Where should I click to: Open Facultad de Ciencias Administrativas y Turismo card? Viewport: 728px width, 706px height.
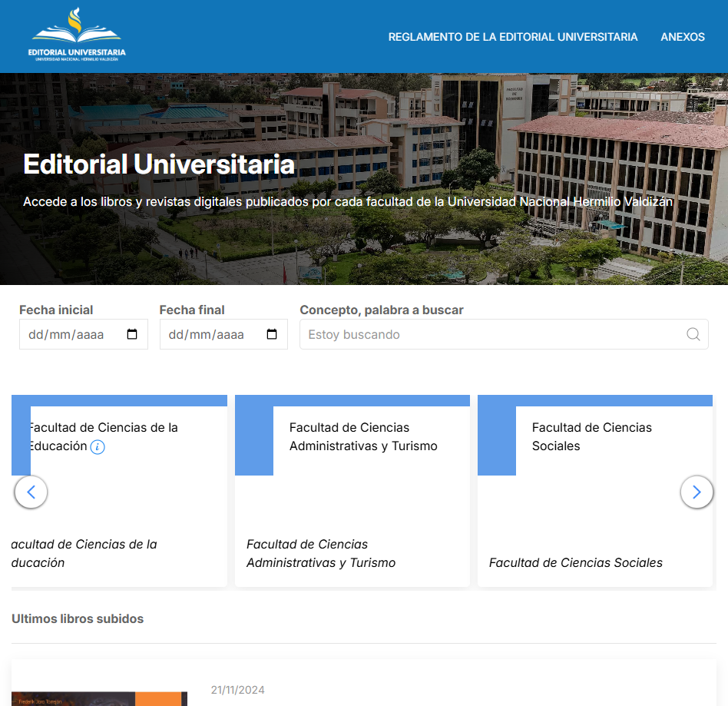[363, 436]
